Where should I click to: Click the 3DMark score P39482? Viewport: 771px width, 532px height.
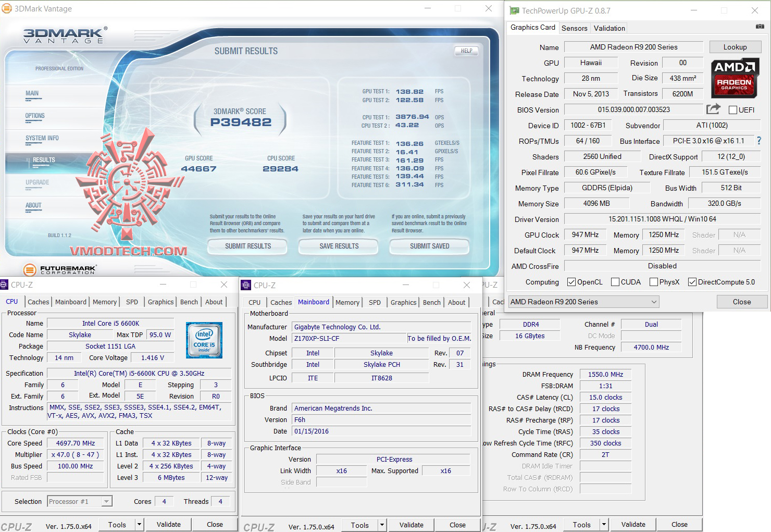[241, 122]
